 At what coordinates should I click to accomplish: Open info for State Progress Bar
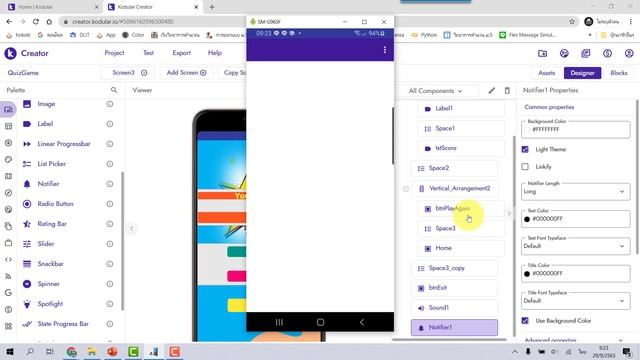point(110,324)
